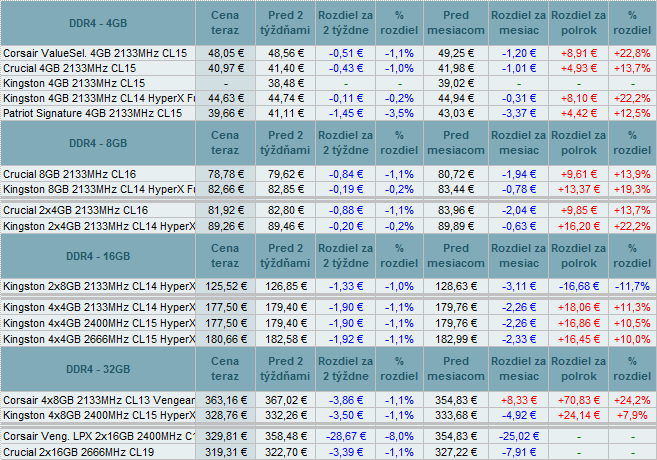This screenshot has width=657, height=460.
Task: Click Corsair 4x8GB 2133MHz CL13 Vengeance name
Action: [99, 401]
